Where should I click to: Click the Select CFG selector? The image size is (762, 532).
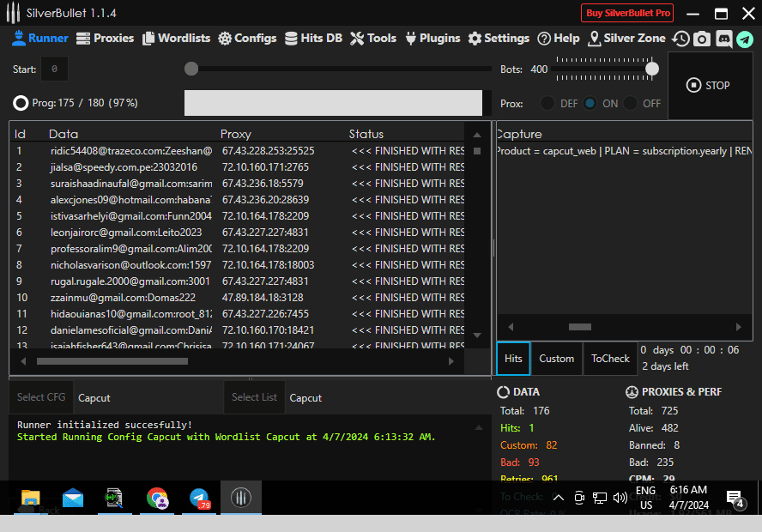pos(41,397)
